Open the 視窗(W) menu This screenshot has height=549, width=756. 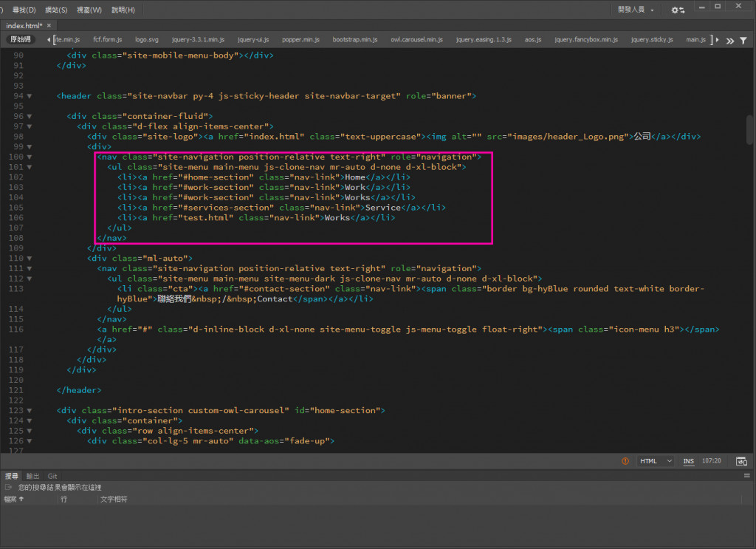pos(89,10)
